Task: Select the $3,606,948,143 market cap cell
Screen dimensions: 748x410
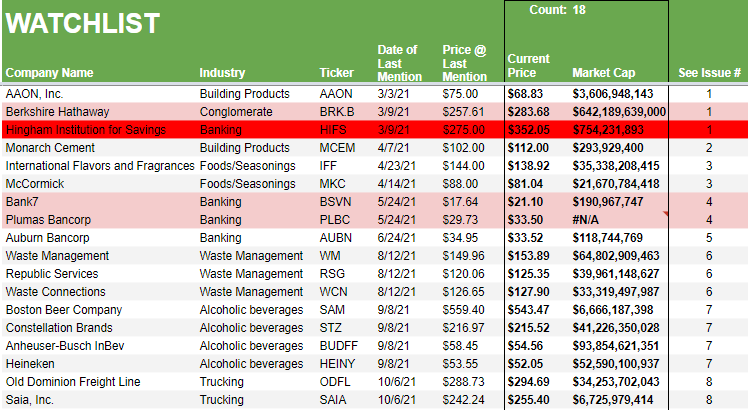Action: click(613, 94)
